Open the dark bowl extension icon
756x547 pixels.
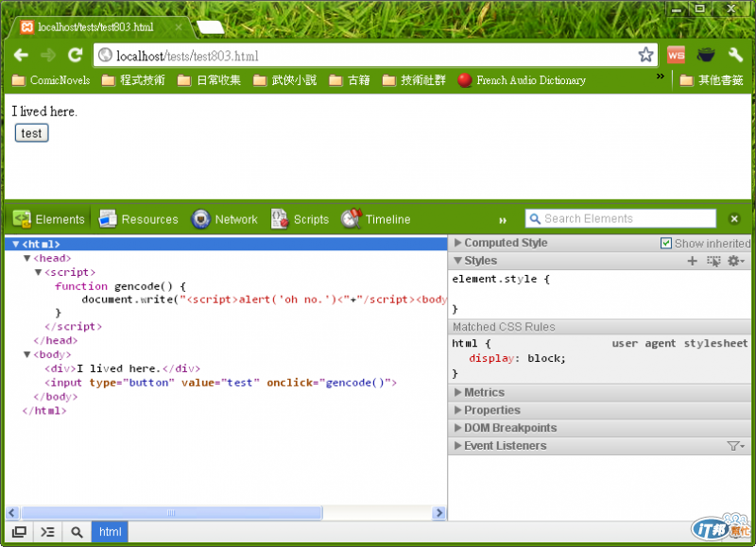[705, 55]
